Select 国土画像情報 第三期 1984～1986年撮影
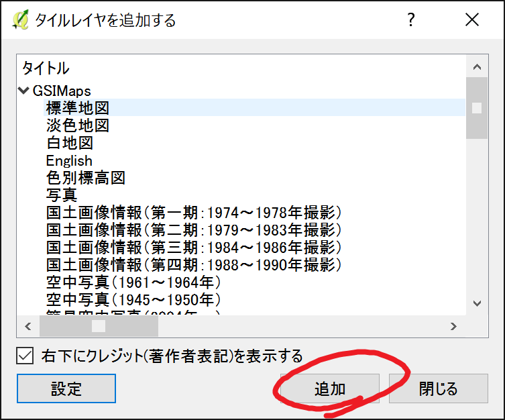Viewport: 505px width, 420px height. [194, 248]
